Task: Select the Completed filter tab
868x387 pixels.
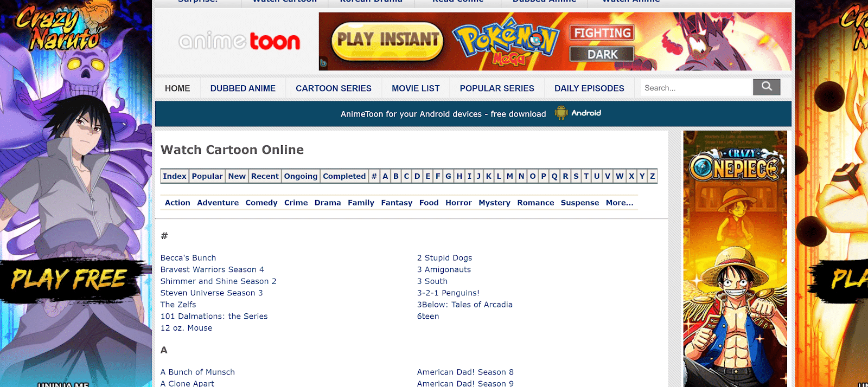Action: (344, 176)
